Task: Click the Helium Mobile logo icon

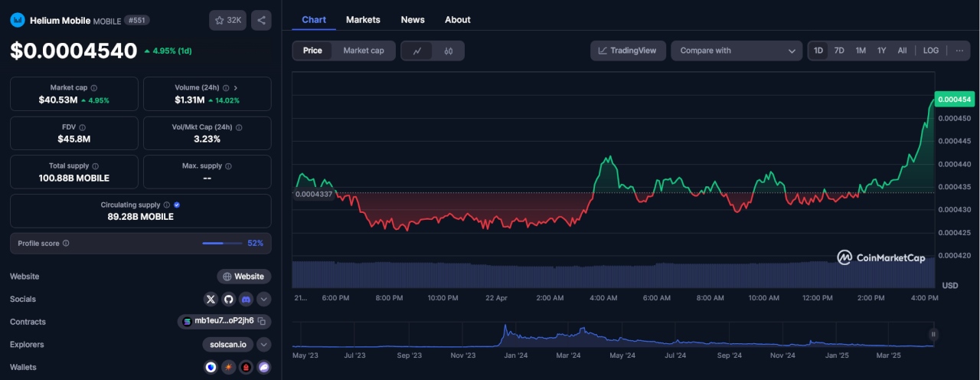Action: point(17,21)
